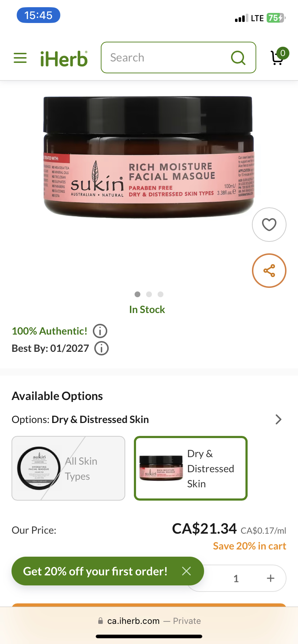Add product to wishlist via heart icon
Image resolution: width=298 pixels, height=644 pixels.
pos(269,224)
